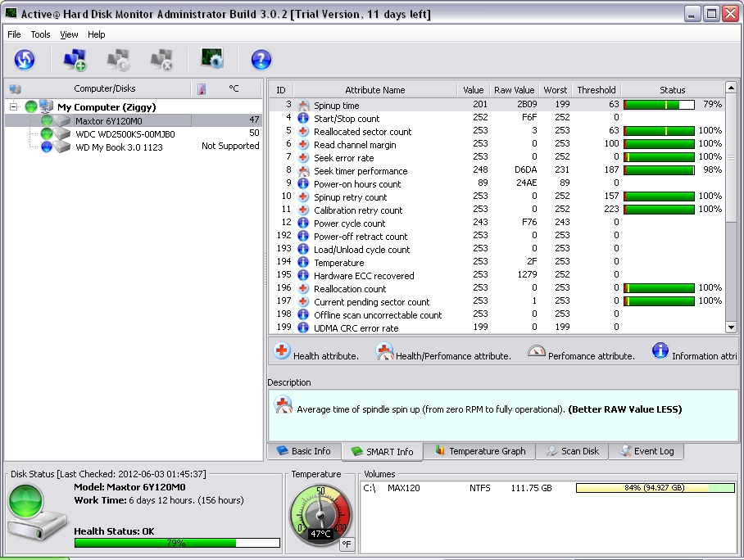Screen dimensions: 744x560
Task: Click scroll down arrow of SMART list
Action: 731,327
